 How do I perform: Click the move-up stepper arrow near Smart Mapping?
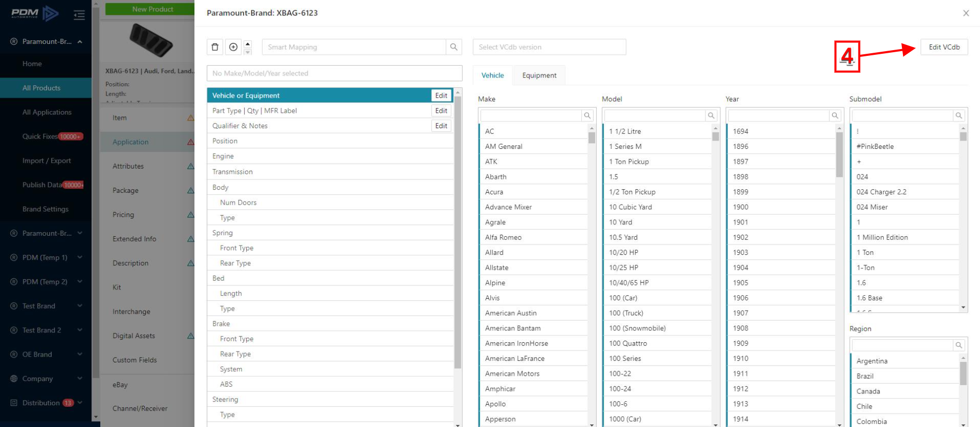(248, 43)
